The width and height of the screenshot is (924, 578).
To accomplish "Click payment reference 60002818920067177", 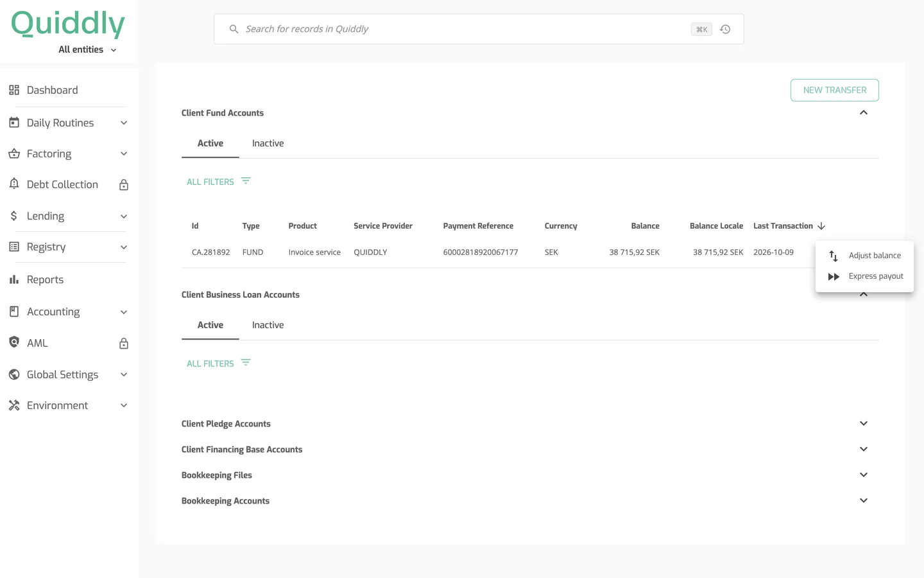I will tap(481, 252).
